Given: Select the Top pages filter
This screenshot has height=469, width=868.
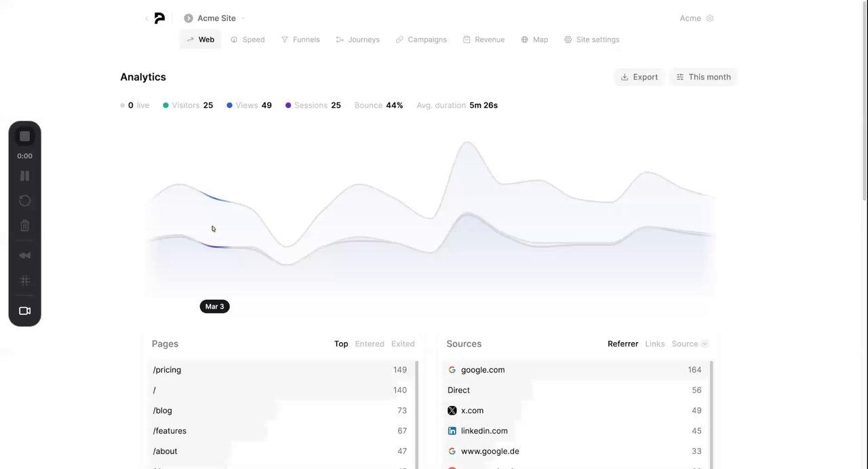Looking at the screenshot, I should point(341,344).
